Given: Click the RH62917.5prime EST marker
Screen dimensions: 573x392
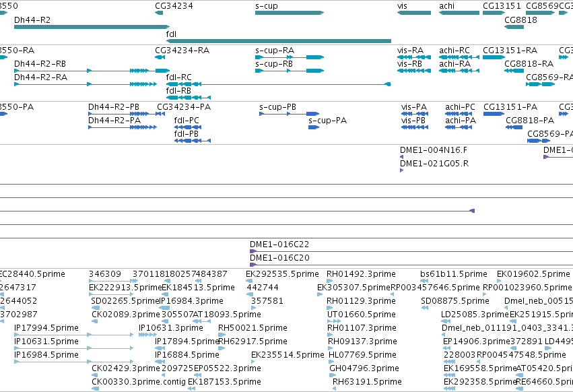Looking at the screenshot, I should click(222, 348).
